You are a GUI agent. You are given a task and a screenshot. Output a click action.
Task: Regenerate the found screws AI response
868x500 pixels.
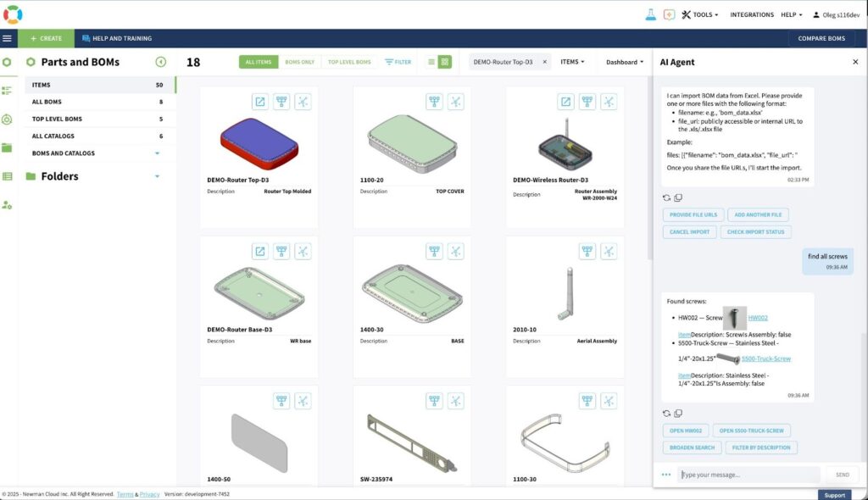[x=667, y=413]
